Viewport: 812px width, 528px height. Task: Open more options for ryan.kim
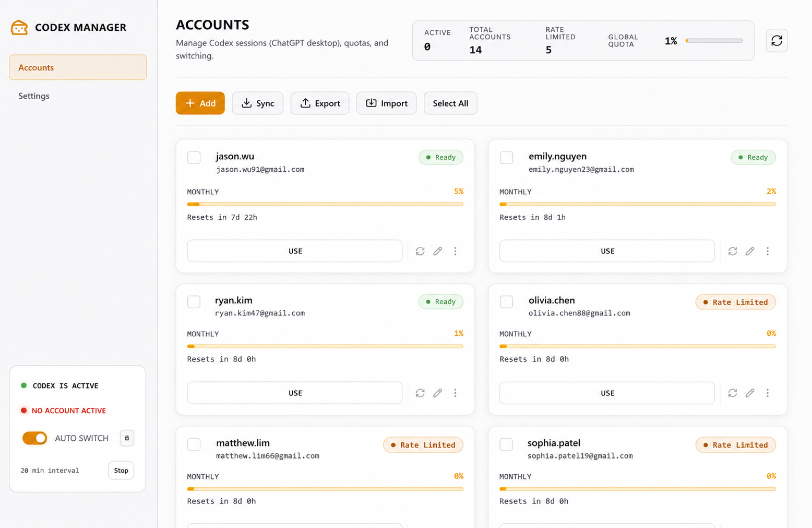tap(455, 393)
